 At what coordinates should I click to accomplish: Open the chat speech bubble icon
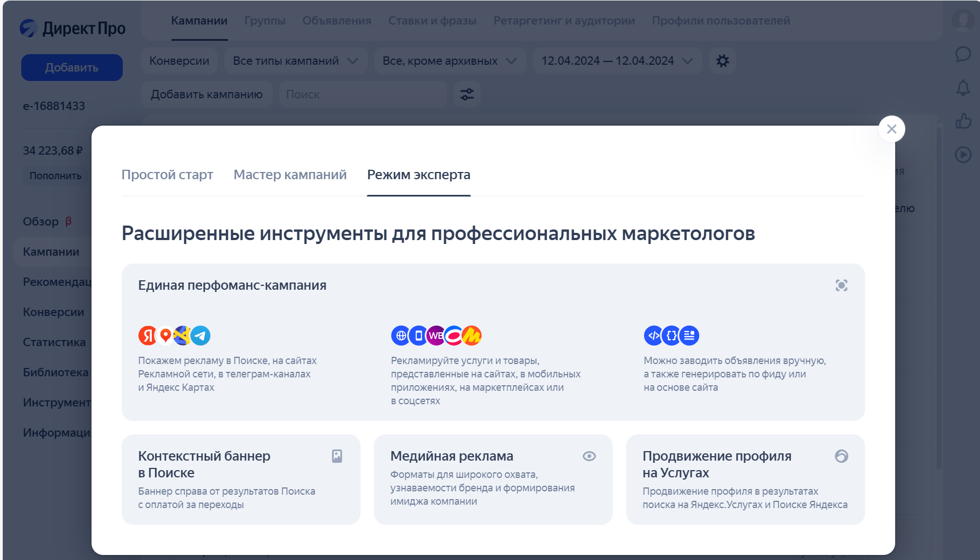coord(963,54)
